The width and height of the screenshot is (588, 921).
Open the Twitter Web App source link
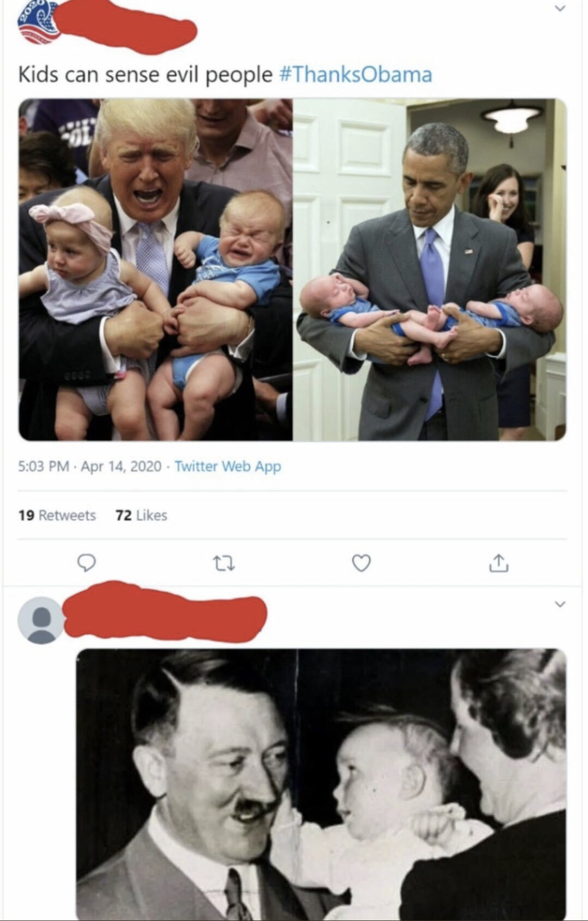coord(227,466)
